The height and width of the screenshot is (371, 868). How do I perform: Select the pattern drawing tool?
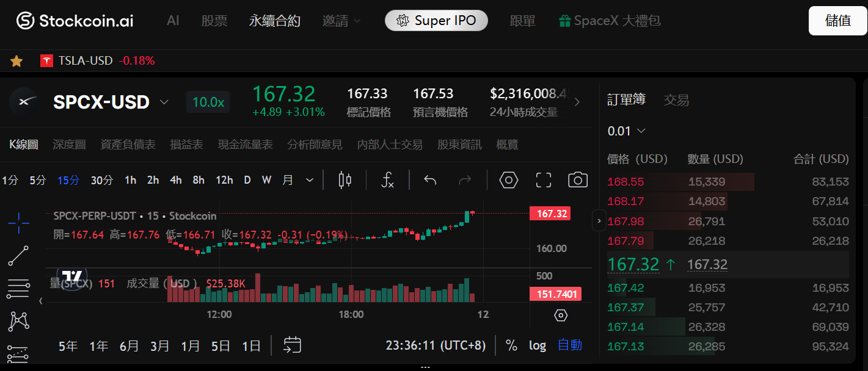coord(18,320)
